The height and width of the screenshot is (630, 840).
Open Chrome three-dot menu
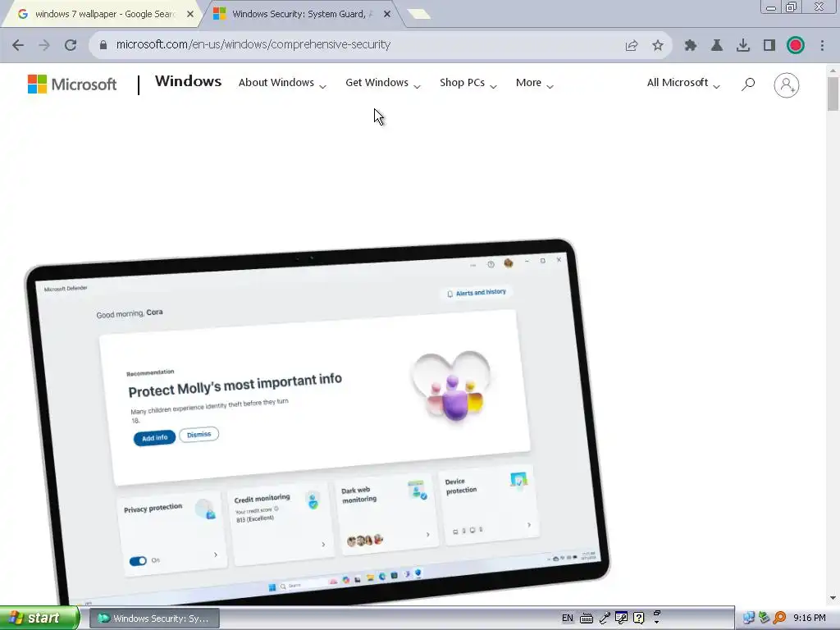[822, 46]
